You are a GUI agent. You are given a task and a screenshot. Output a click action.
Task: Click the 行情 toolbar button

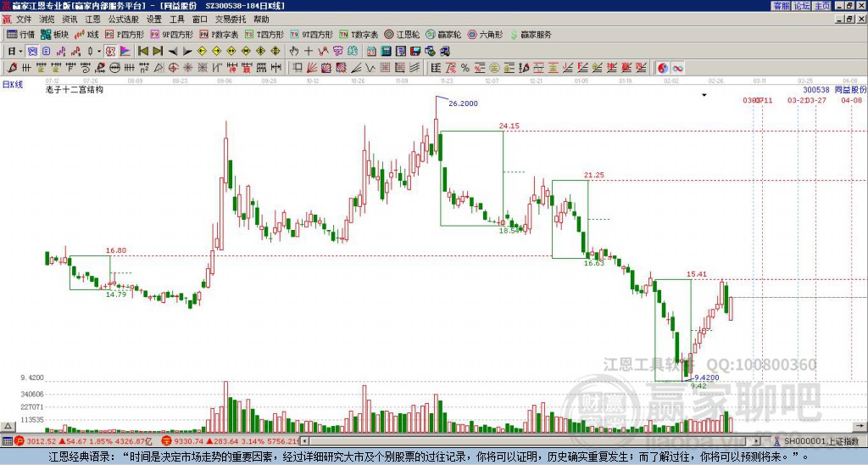(21, 34)
